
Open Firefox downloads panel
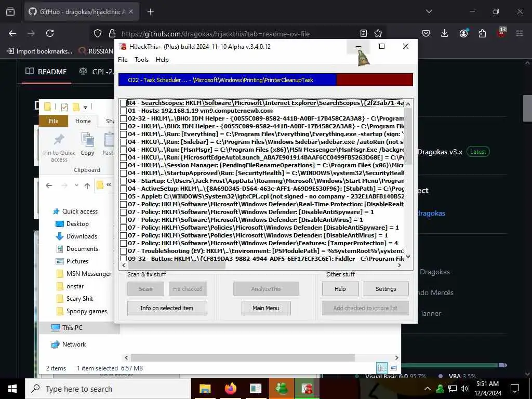pyautogui.click(x=445, y=33)
